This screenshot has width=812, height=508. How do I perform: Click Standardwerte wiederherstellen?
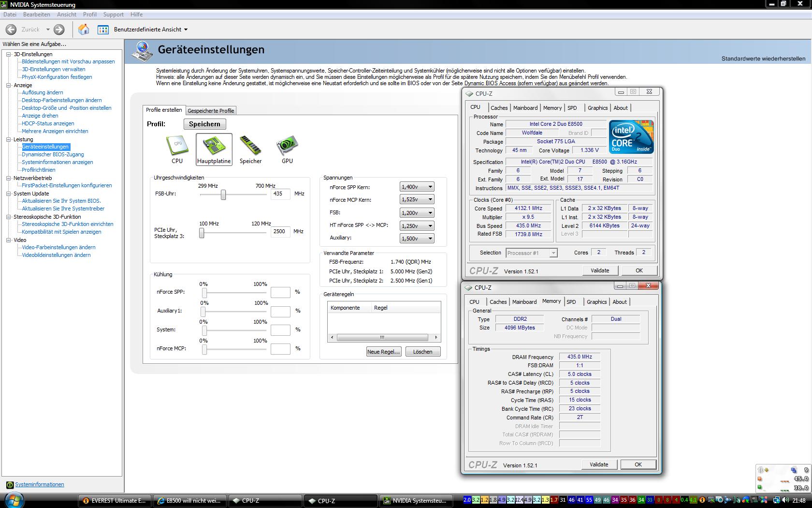point(764,59)
